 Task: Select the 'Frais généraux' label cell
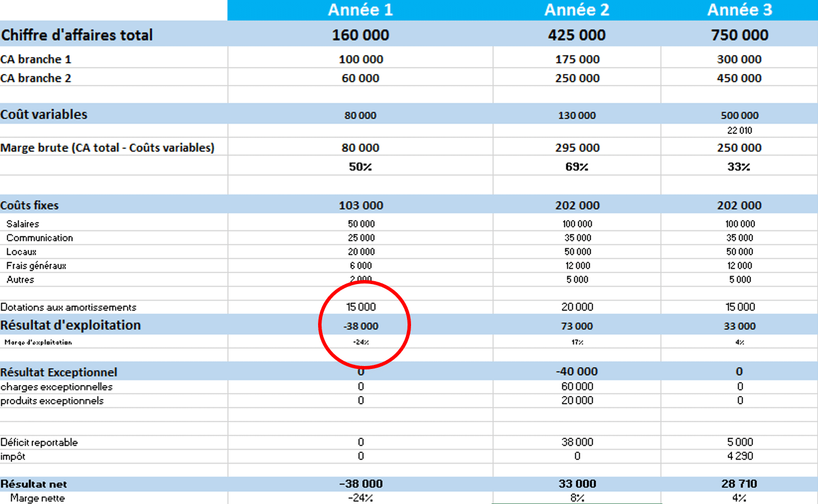click(36, 266)
